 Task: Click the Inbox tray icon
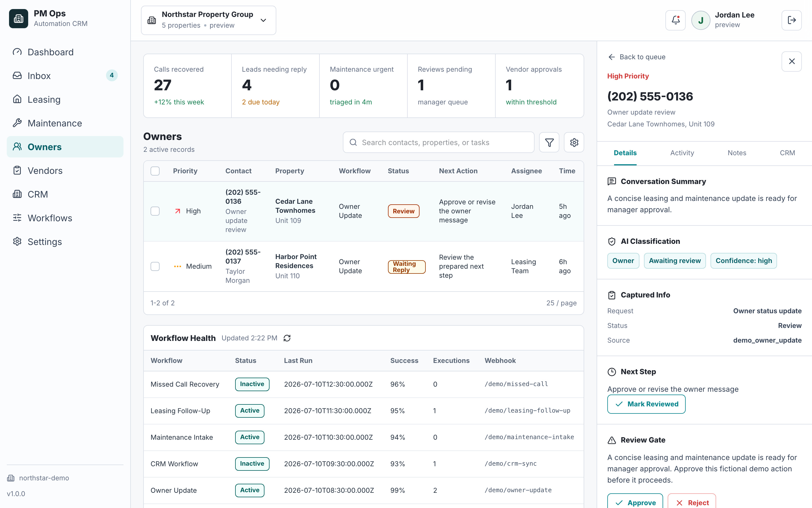point(17,76)
